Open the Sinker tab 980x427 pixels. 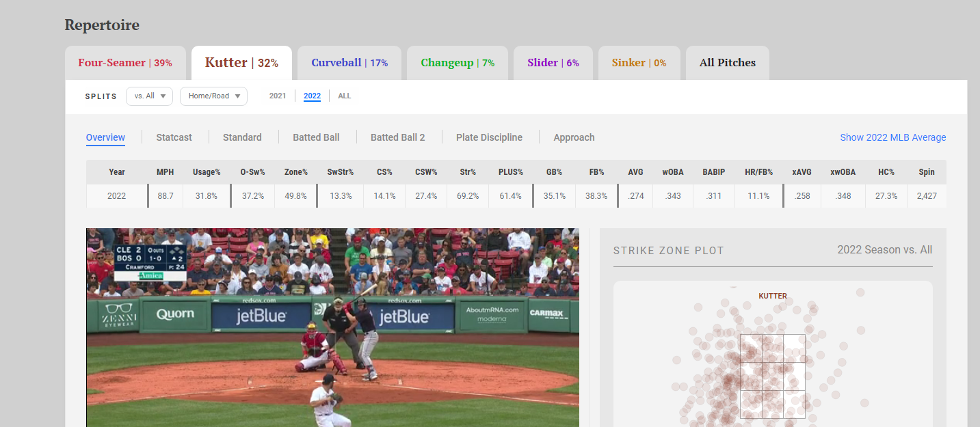(639, 63)
